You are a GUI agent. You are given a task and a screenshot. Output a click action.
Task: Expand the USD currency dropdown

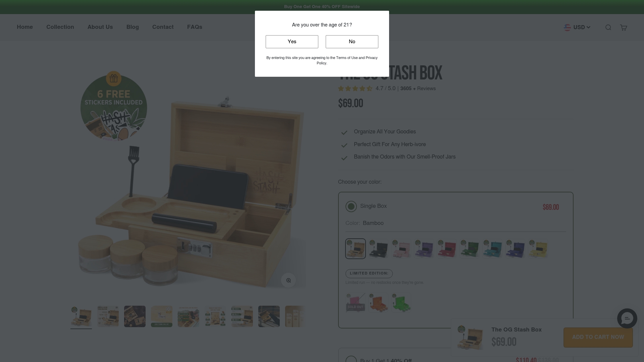[x=577, y=27]
